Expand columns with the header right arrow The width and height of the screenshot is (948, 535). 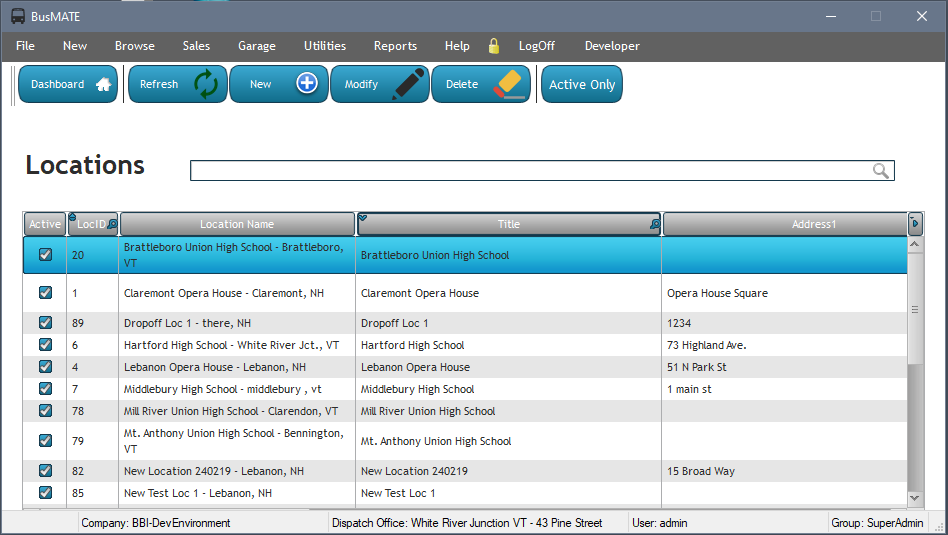click(x=915, y=223)
